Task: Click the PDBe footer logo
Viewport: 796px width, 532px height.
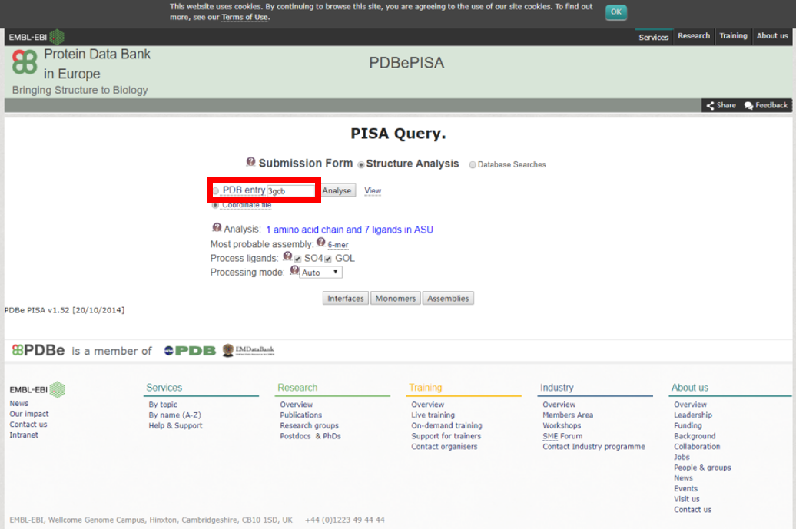Action: tap(38, 350)
